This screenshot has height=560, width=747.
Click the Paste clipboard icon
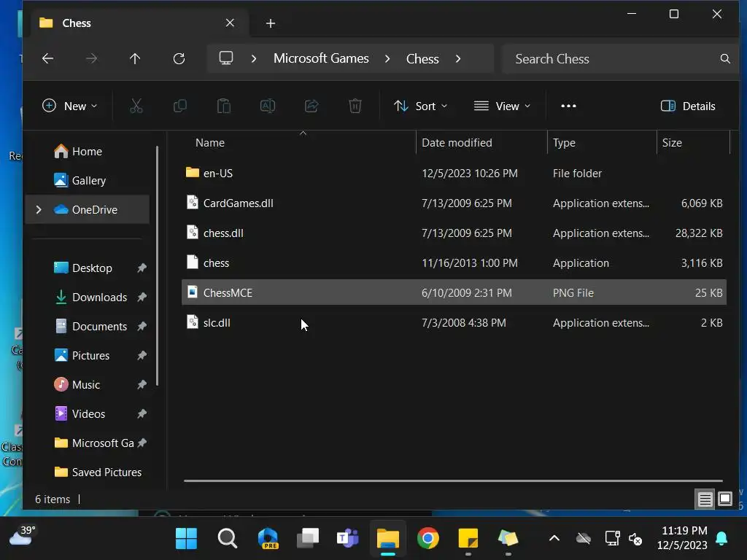click(224, 106)
